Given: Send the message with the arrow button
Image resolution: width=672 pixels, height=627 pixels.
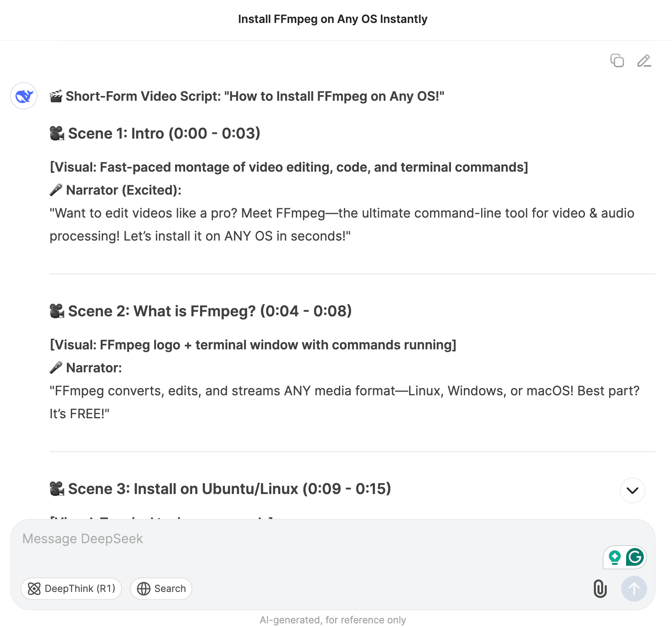Looking at the screenshot, I should (634, 589).
